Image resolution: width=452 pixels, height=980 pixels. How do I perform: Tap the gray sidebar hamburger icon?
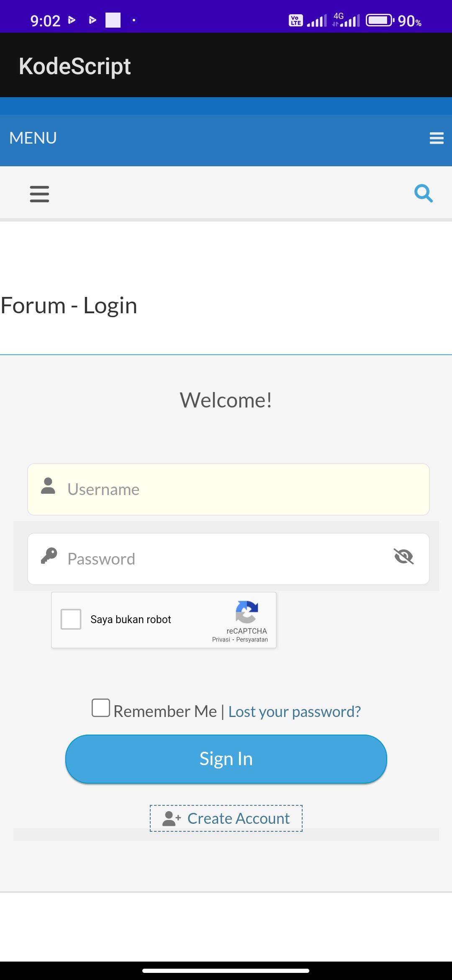pos(39,194)
